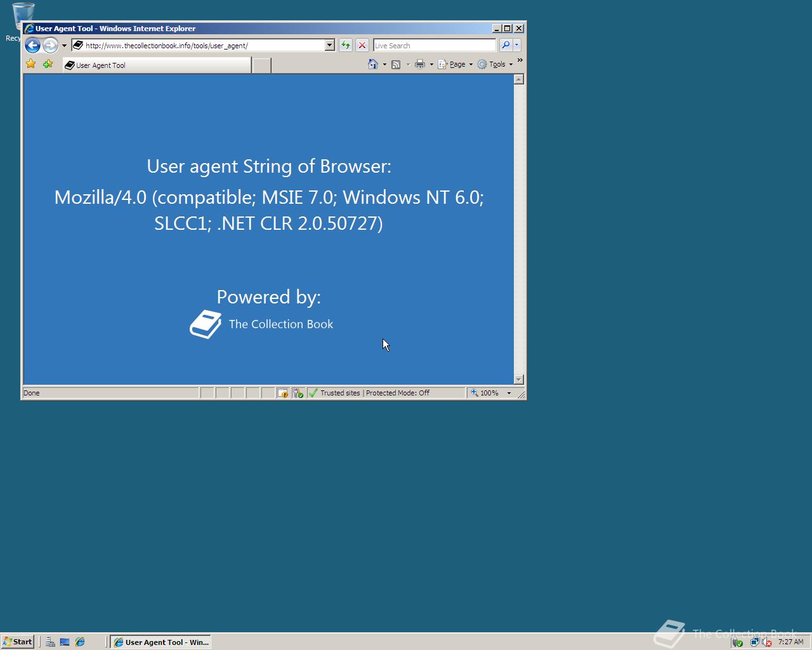
Task: Click the Add to Favorites icon
Action: click(x=48, y=64)
